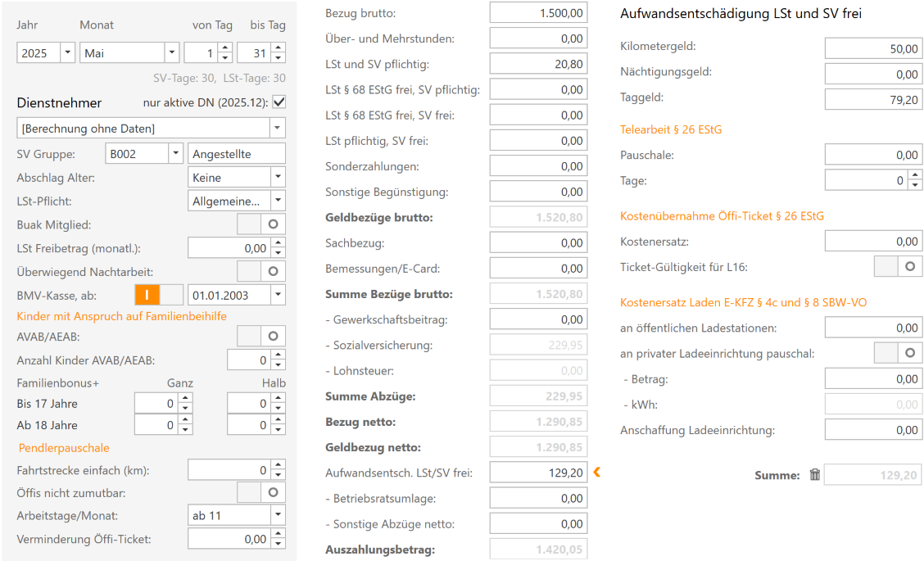Click the Bezug brutto input field

(537, 13)
